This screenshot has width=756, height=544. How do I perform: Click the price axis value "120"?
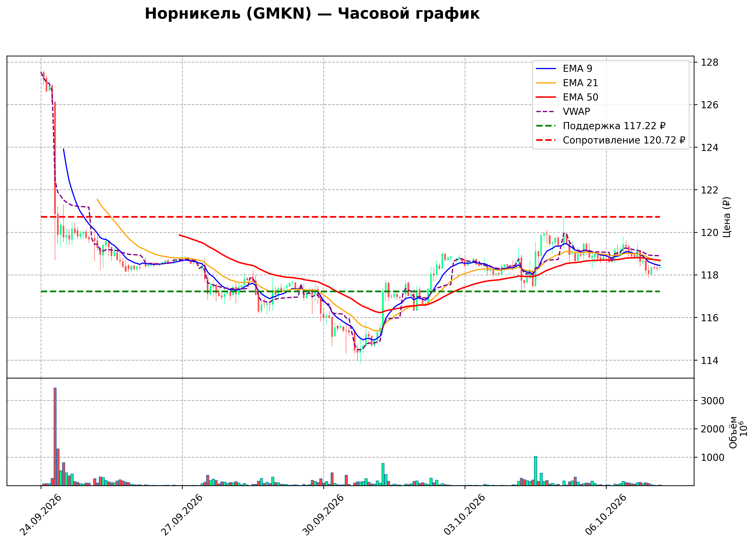click(710, 233)
